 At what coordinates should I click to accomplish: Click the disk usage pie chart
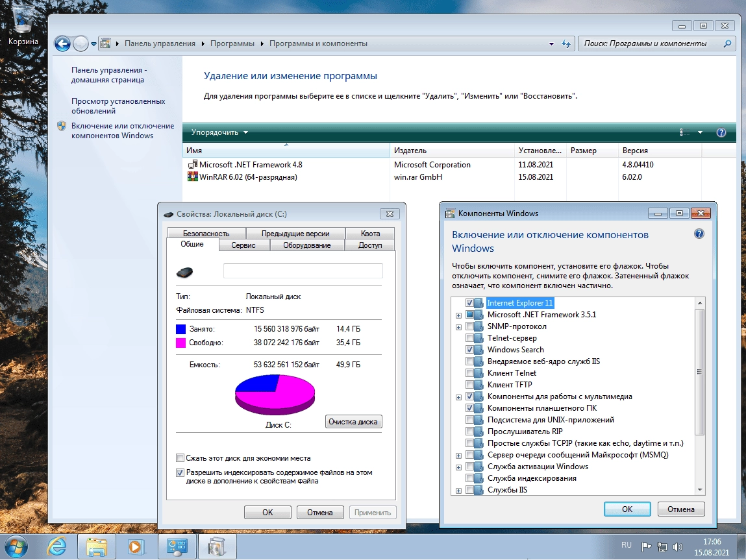point(275,395)
